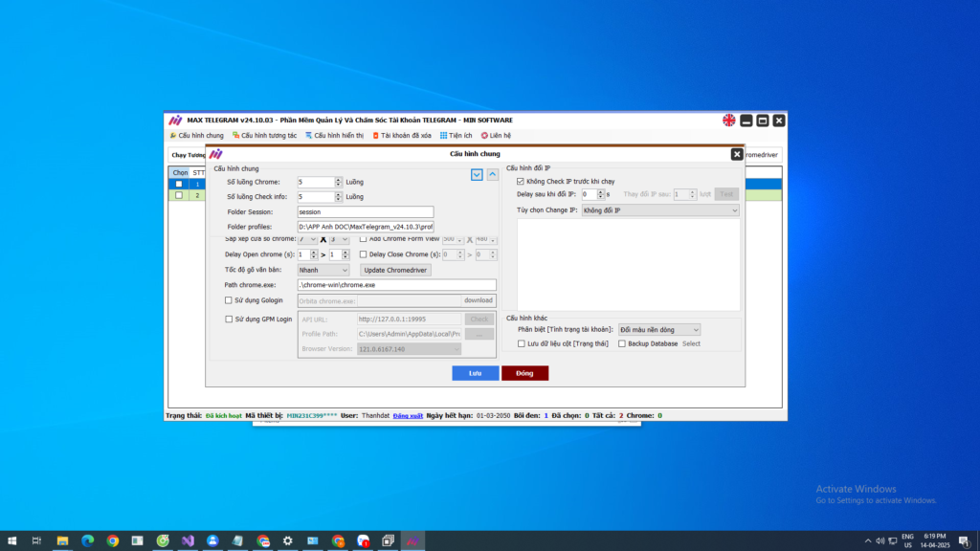Click the down-chevron icon in the Cấu hình chung dialog
This screenshot has width=980, height=551.
coord(477,174)
